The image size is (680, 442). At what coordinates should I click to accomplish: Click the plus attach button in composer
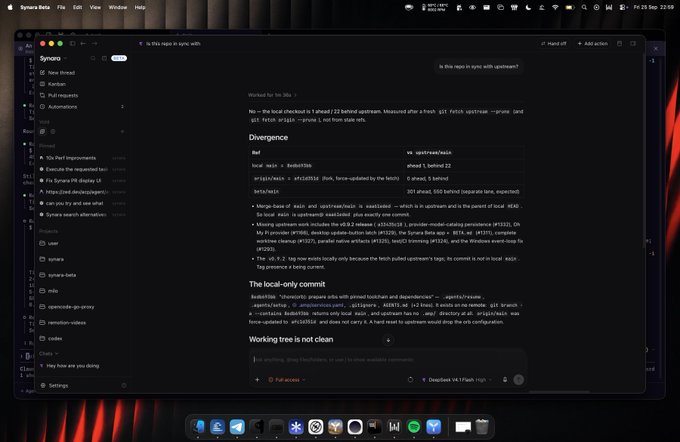click(257, 380)
